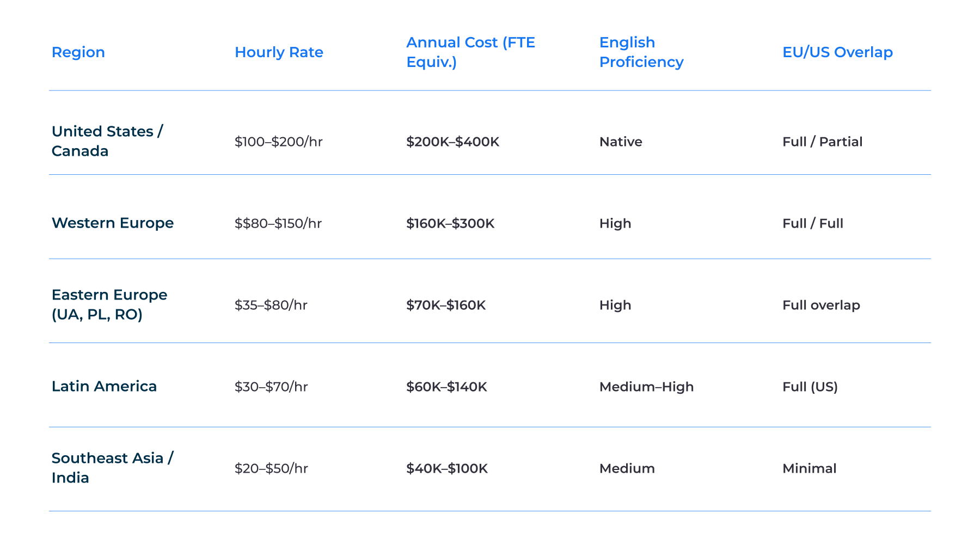Select the English Proficiency header
This screenshot has width=980, height=544.
[641, 52]
